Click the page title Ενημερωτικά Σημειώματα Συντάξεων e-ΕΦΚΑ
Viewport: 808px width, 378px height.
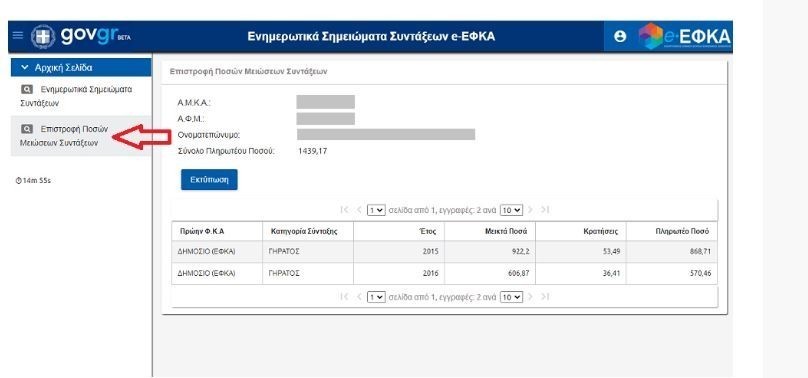[x=371, y=37]
